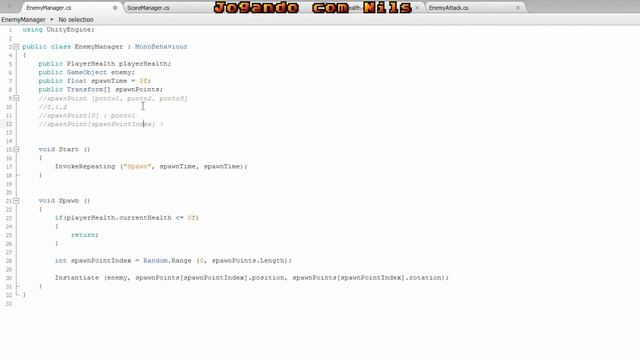The image size is (640, 360).
Task: Click 'public float spawnTime = 3f;' line
Action: pos(95,81)
